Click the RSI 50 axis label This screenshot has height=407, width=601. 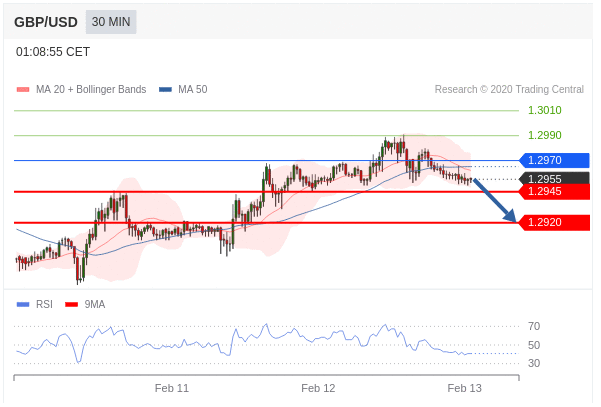[x=534, y=345]
